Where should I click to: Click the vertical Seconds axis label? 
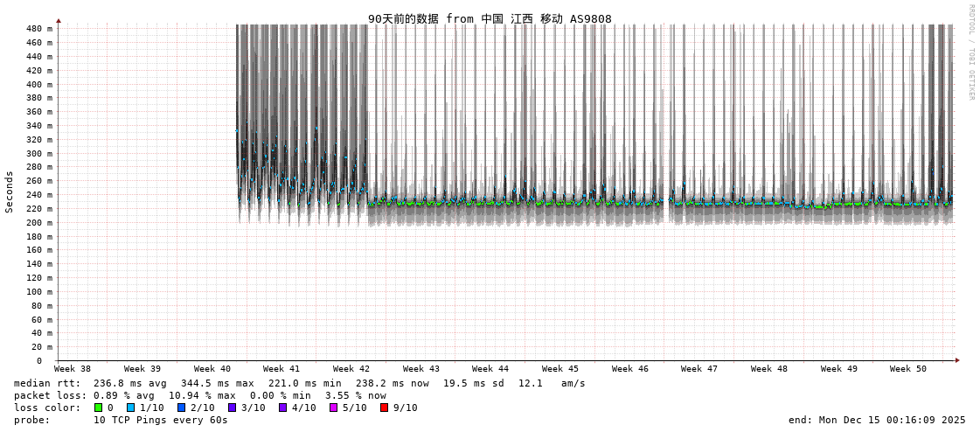coord(10,192)
